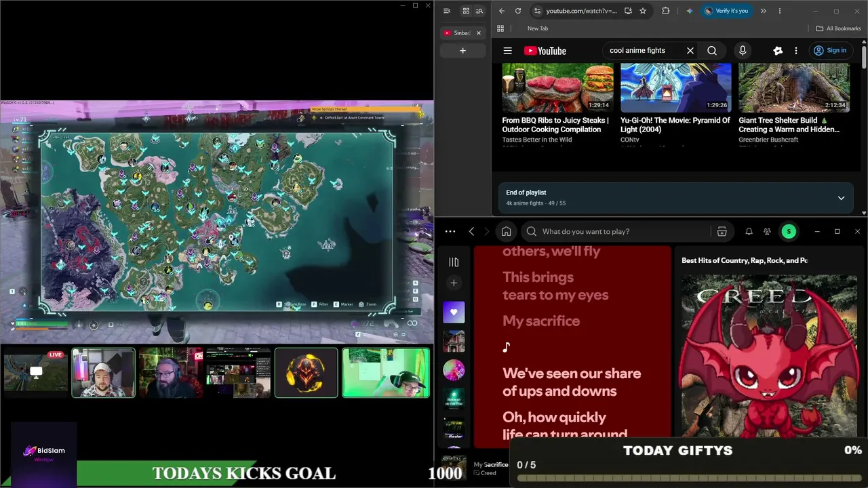Image resolution: width=868 pixels, height=488 pixels.
Task: Click the My Sacrifice now-playing title
Action: tap(491, 465)
